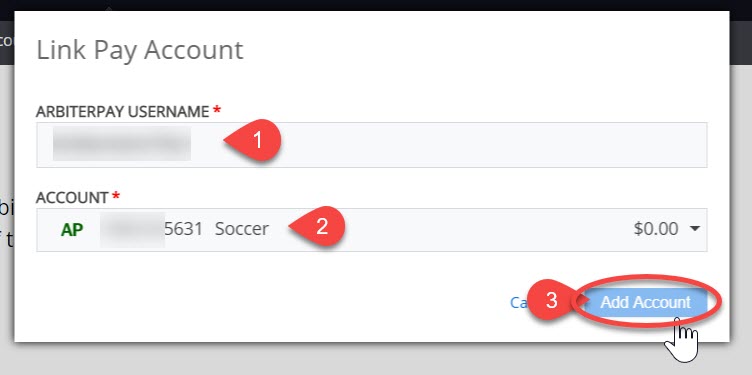
Task: Click the red callout marker numbered 2
Action: [x=317, y=226]
